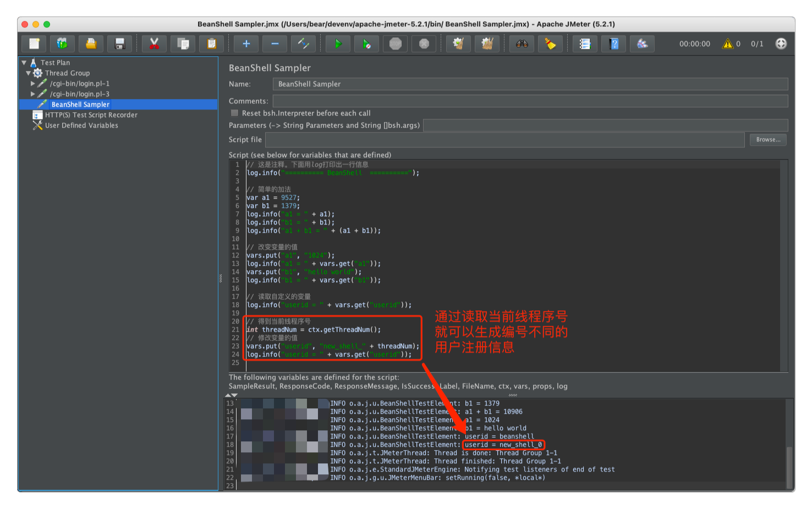Select Test Plan label in tree
The width and height of the screenshot is (812, 509).
pos(55,63)
